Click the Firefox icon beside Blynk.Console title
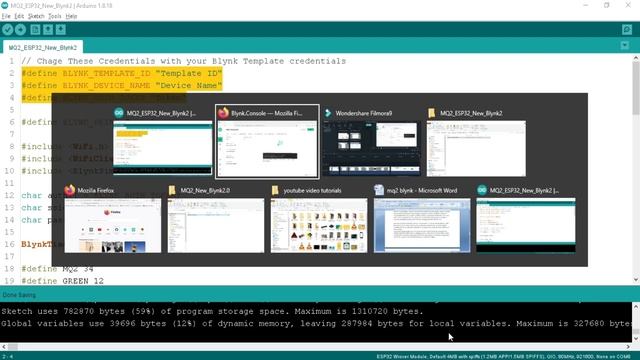The image size is (640, 360). pos(223,113)
